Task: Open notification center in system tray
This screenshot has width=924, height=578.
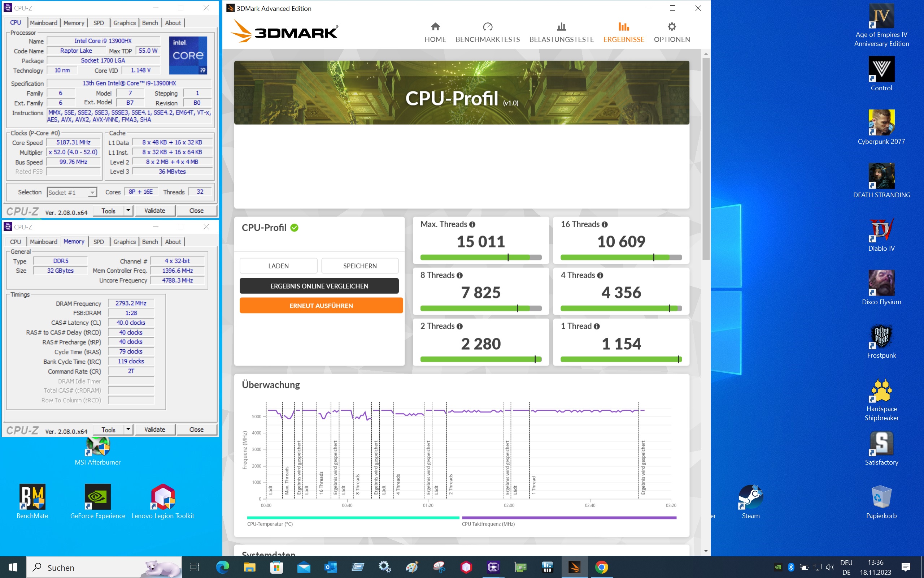Action: (906, 567)
